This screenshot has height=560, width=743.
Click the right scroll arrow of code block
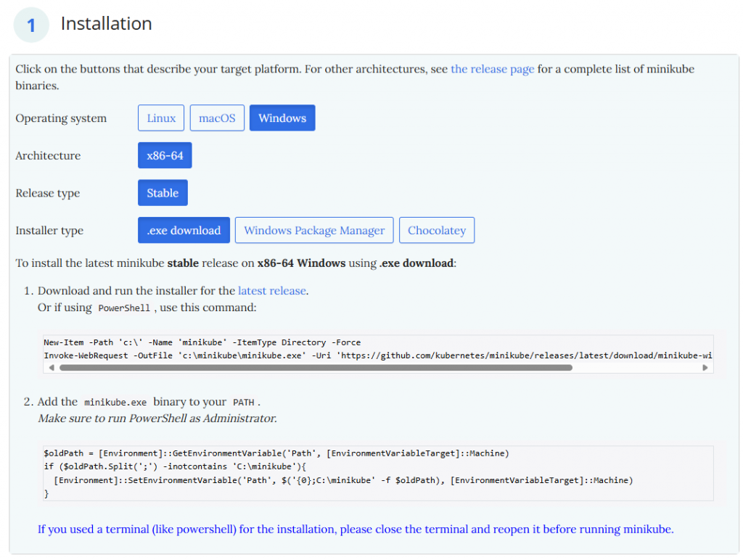(705, 368)
